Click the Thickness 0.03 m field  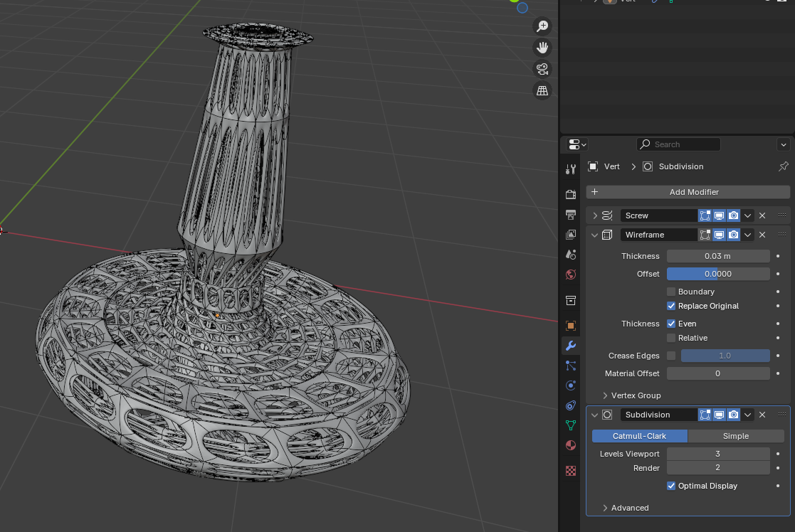(x=718, y=256)
